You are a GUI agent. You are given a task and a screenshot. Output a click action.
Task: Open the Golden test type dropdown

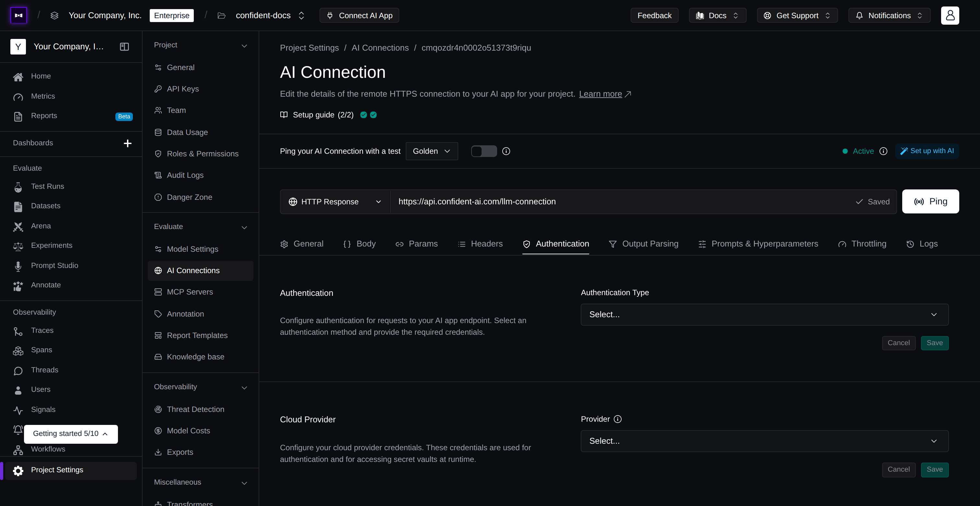coord(432,151)
